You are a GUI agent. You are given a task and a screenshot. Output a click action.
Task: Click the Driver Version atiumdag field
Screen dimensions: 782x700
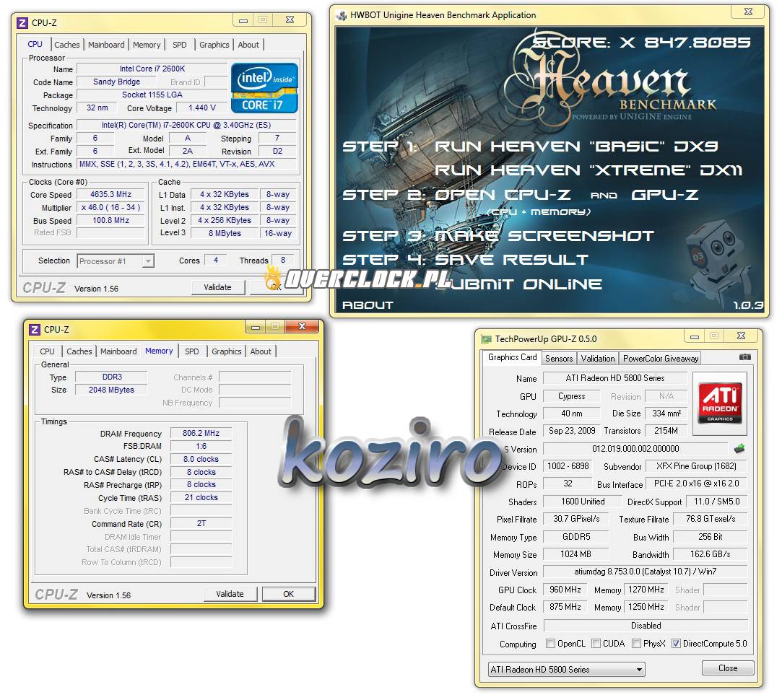coord(645,572)
